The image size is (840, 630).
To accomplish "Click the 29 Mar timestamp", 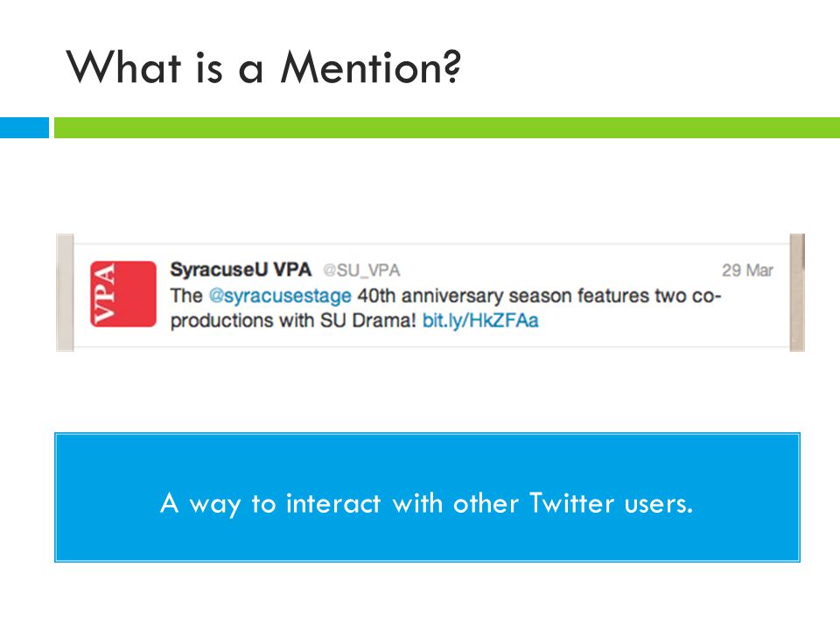I will tap(747, 270).
